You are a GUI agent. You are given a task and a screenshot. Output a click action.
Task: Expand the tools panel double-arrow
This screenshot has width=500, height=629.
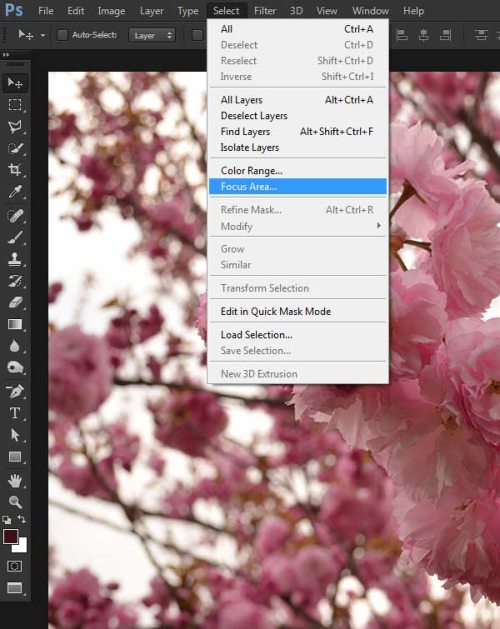pyautogui.click(x=6, y=55)
